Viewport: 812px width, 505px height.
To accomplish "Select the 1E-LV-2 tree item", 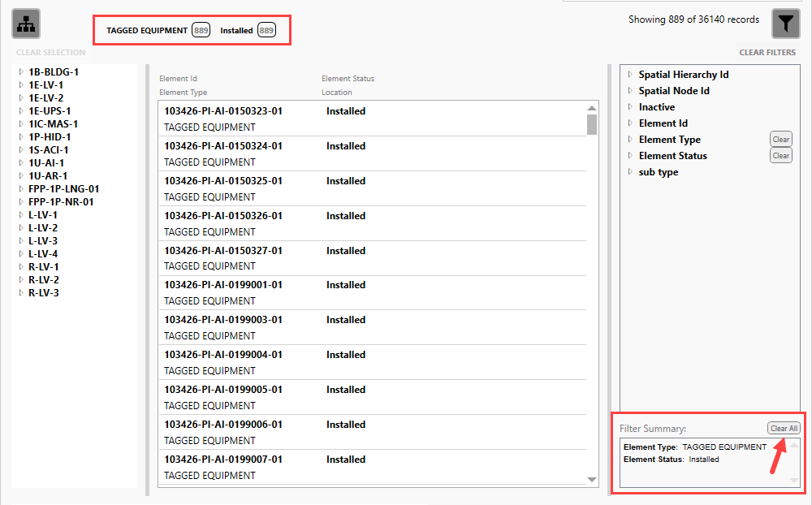I will tap(46, 98).
